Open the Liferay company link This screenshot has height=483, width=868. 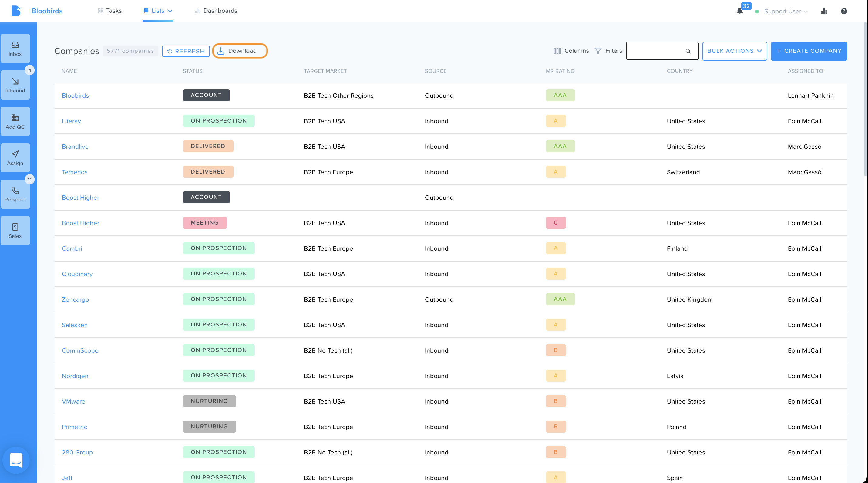(71, 121)
